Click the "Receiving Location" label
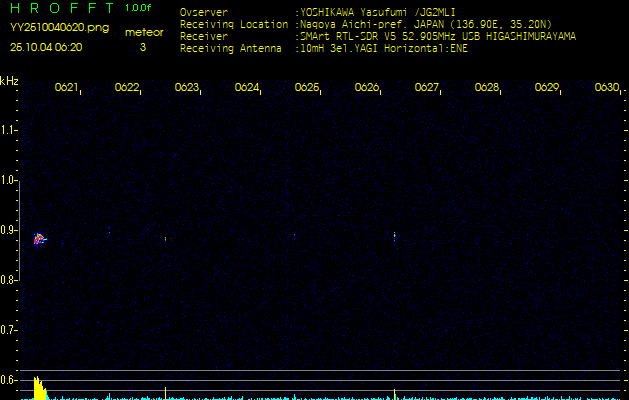 click(x=234, y=24)
